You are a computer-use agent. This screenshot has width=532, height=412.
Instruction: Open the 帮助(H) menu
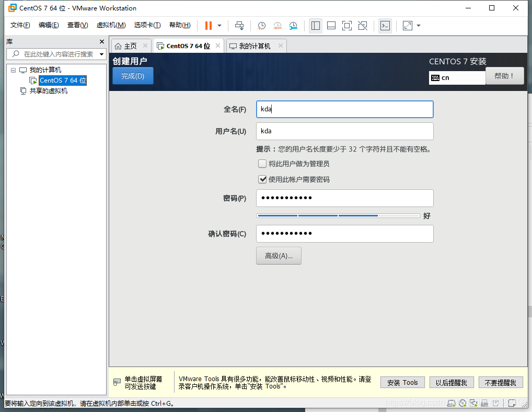click(x=180, y=25)
